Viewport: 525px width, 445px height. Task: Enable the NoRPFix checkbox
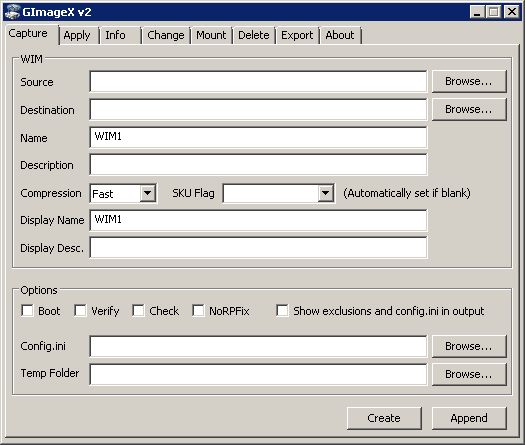(198, 311)
